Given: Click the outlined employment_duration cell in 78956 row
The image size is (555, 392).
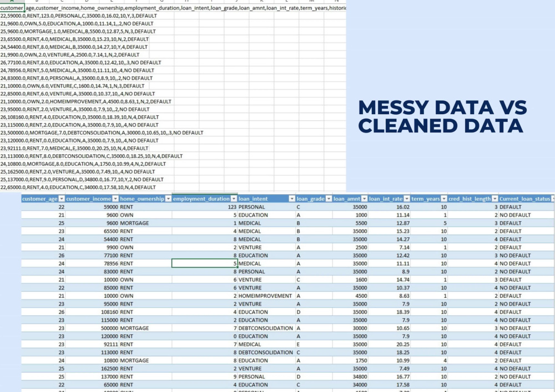Looking at the screenshot, I should coord(205,263).
